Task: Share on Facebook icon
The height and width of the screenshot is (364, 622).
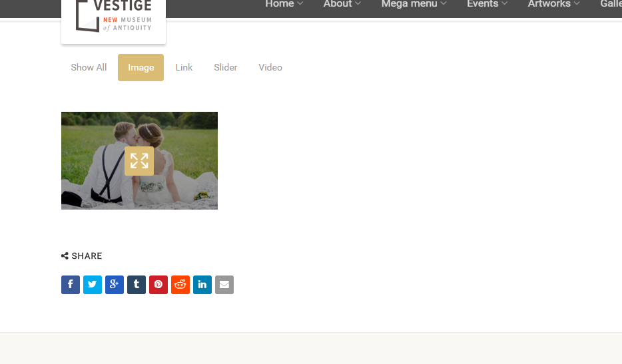Action: [x=71, y=285]
